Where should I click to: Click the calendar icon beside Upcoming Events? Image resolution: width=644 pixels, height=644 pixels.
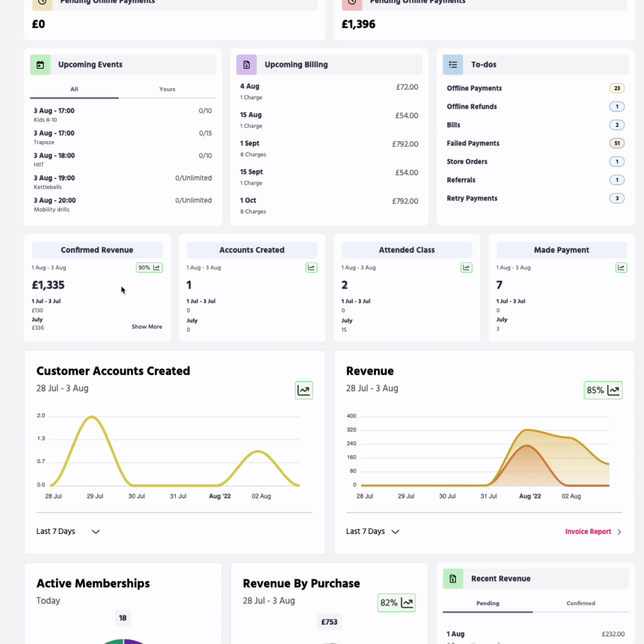tap(41, 64)
